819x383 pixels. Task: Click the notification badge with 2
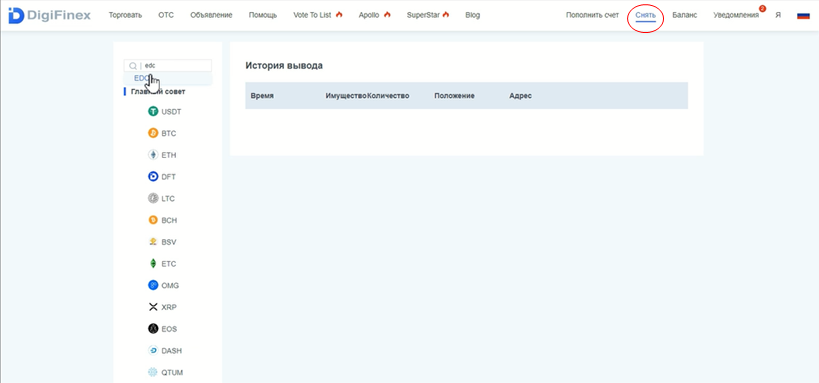762,8
